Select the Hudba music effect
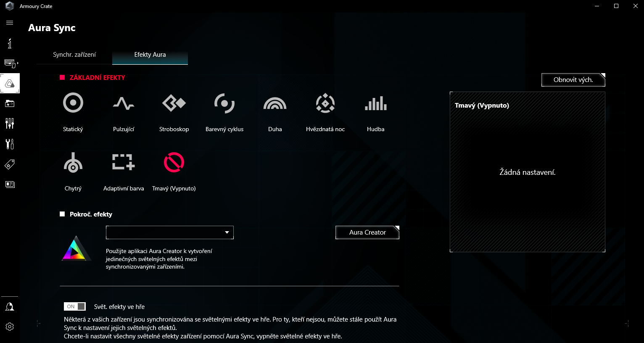The height and width of the screenshot is (343, 644). (x=376, y=103)
